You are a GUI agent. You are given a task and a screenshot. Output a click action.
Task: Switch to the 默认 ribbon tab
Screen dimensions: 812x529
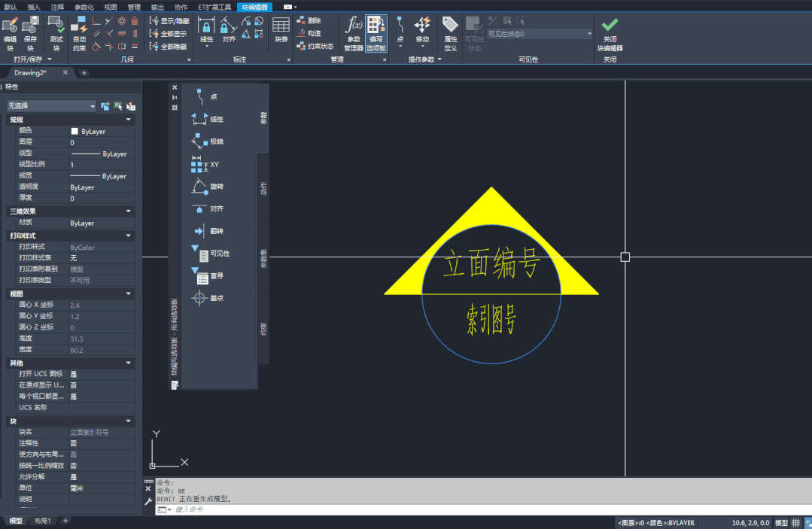pos(11,7)
